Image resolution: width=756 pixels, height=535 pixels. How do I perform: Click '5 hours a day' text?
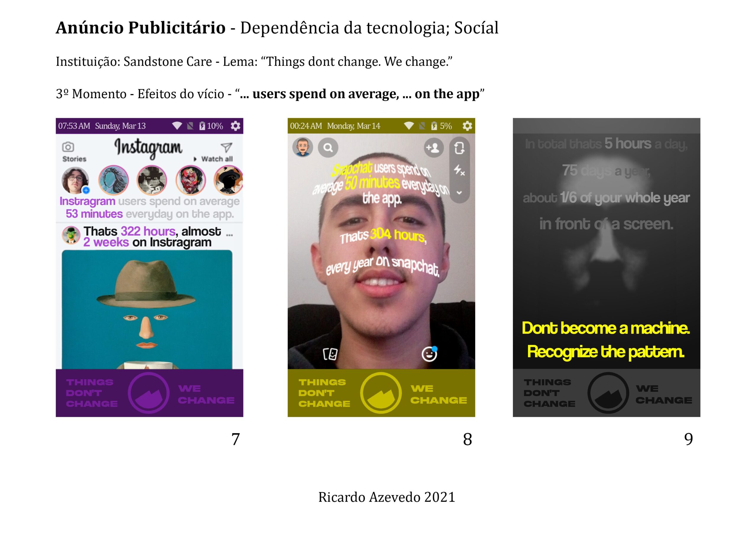[646, 144]
